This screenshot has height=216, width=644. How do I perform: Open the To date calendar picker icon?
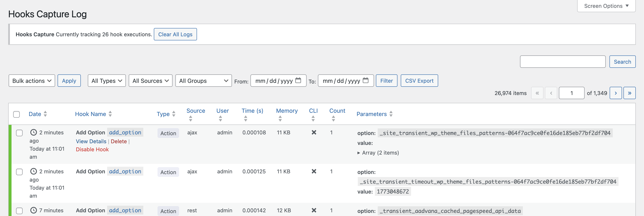click(x=365, y=80)
